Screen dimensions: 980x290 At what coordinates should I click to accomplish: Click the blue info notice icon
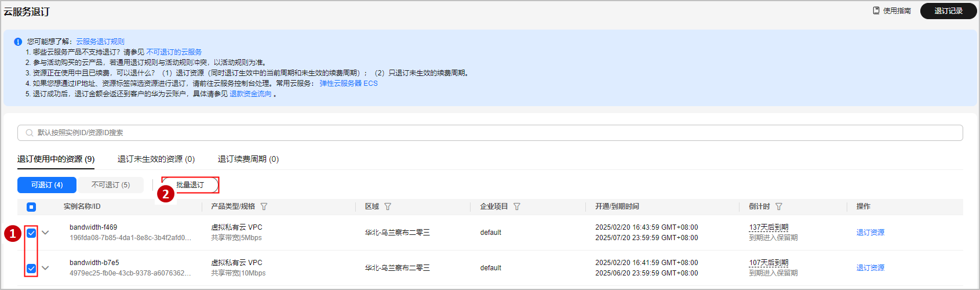pyautogui.click(x=18, y=42)
